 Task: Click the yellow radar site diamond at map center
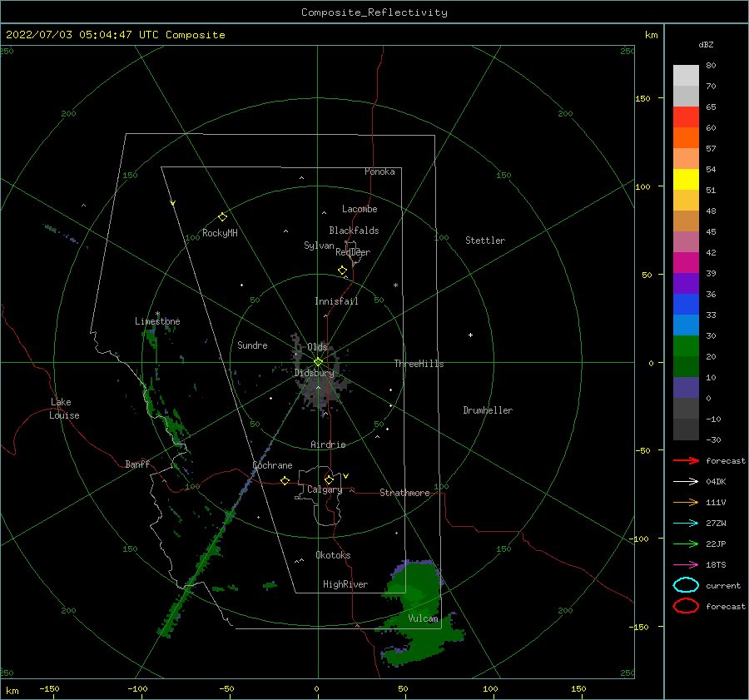318,362
